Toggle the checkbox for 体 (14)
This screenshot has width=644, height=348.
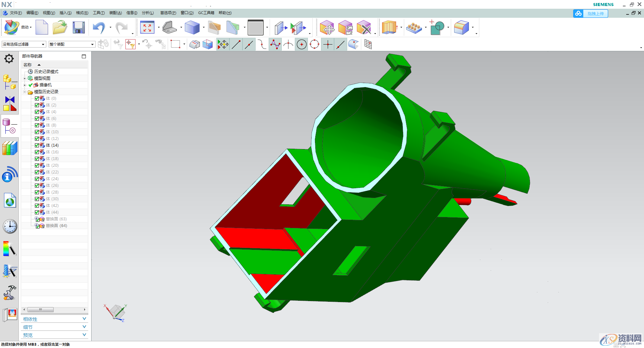(37, 145)
